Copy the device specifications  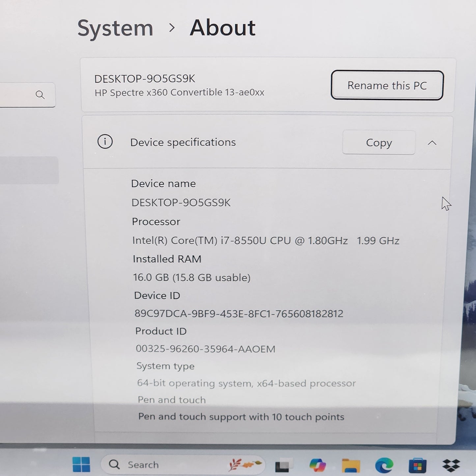[x=378, y=143]
